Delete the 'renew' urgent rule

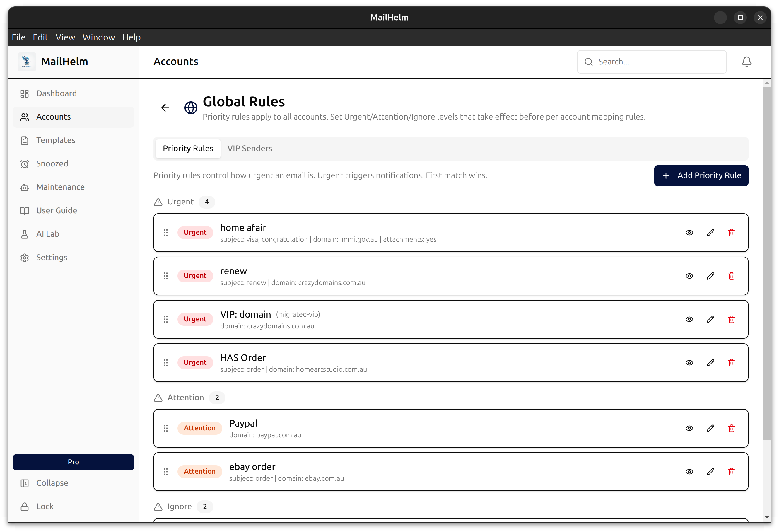point(731,276)
